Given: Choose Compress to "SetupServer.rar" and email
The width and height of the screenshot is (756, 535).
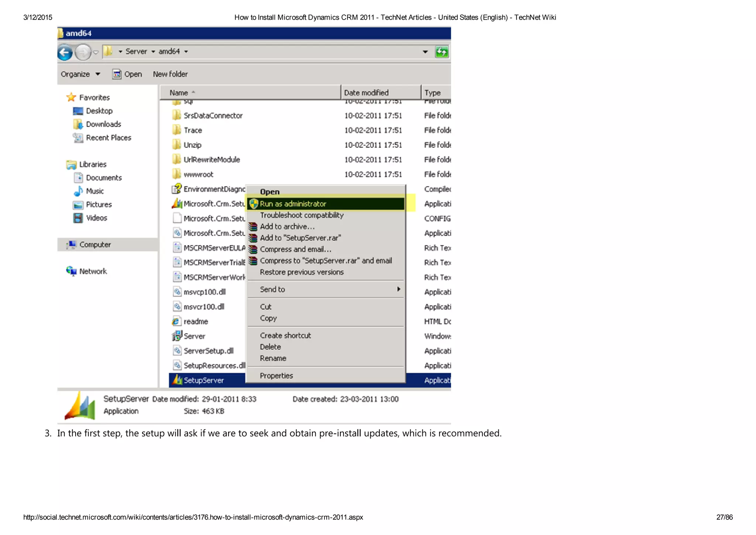Looking at the screenshot, I should click(326, 261).
